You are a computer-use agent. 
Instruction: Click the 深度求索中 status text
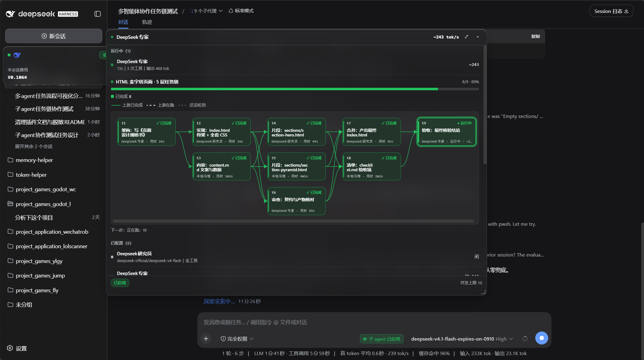pyautogui.click(x=219, y=301)
